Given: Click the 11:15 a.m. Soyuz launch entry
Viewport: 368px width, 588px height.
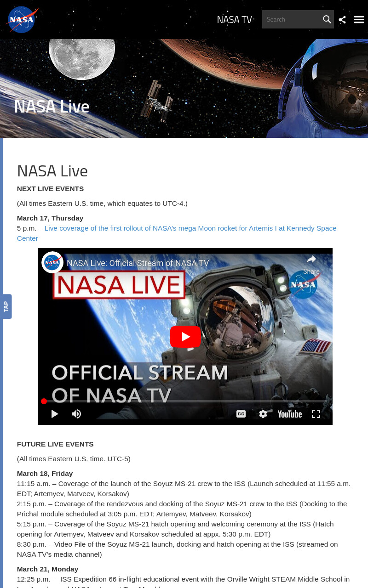Looking at the screenshot, I should tap(184, 489).
